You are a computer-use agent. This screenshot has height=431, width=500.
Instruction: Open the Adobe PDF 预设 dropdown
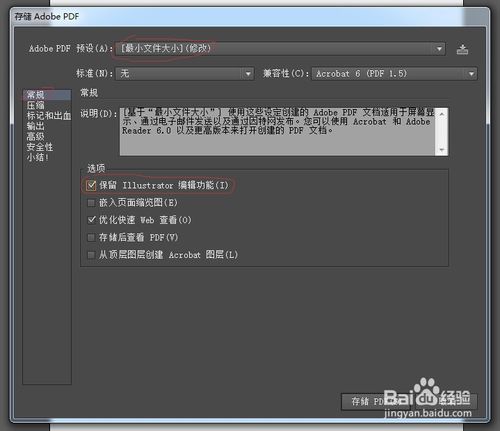tap(280, 49)
